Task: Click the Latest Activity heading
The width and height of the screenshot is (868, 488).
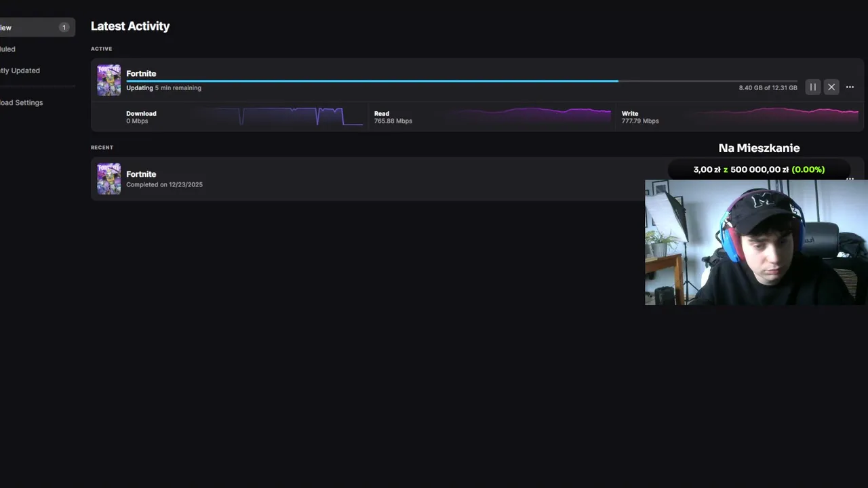Action: (x=130, y=26)
